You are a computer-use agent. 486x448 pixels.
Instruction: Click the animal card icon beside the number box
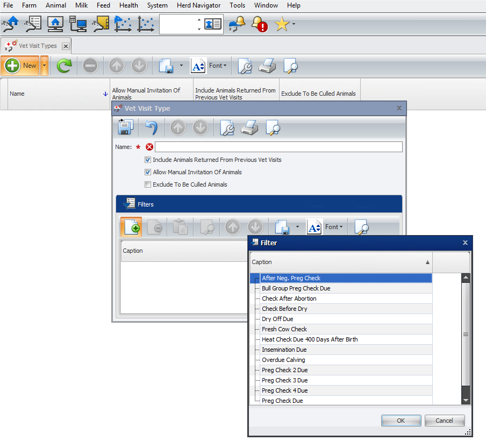213,24
